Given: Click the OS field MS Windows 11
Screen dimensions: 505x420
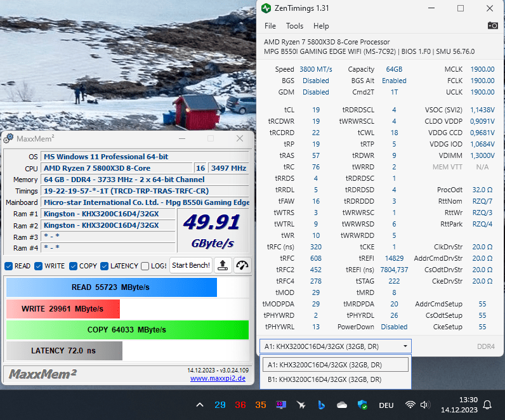Looking at the screenshot, I should [145, 157].
